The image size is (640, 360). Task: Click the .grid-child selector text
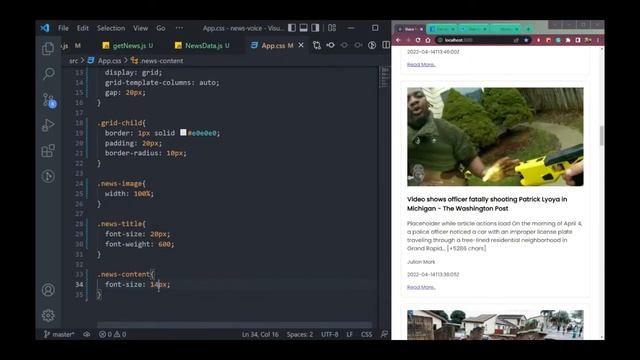coord(121,123)
